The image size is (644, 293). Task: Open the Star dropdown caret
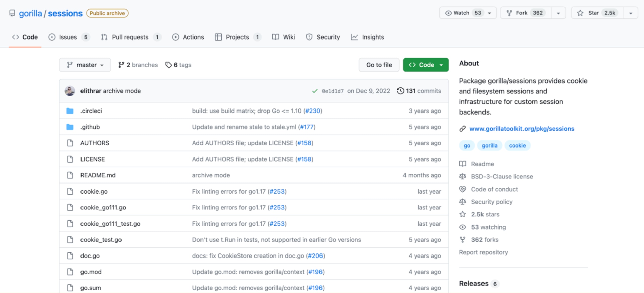pos(630,13)
